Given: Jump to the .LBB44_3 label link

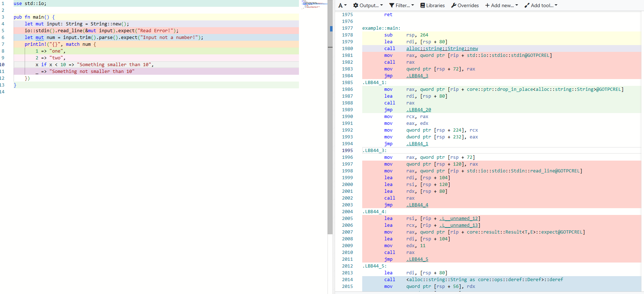Looking at the screenshot, I should tap(417, 76).
